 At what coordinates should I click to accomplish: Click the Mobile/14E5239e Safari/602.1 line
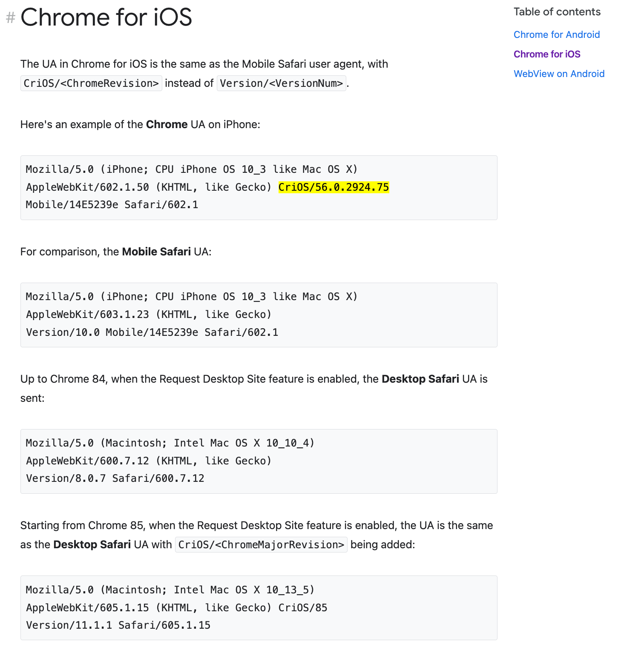[x=112, y=205]
